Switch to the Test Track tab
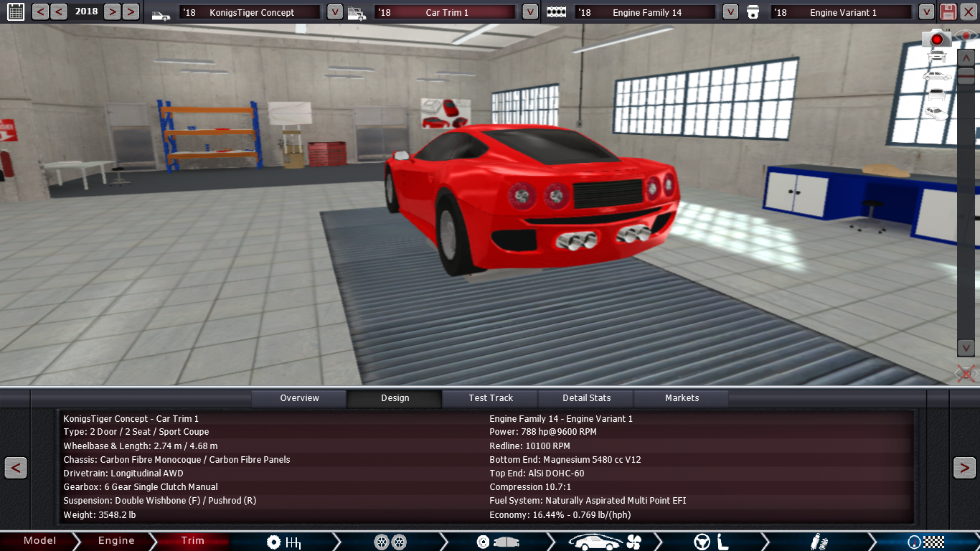 click(x=491, y=398)
